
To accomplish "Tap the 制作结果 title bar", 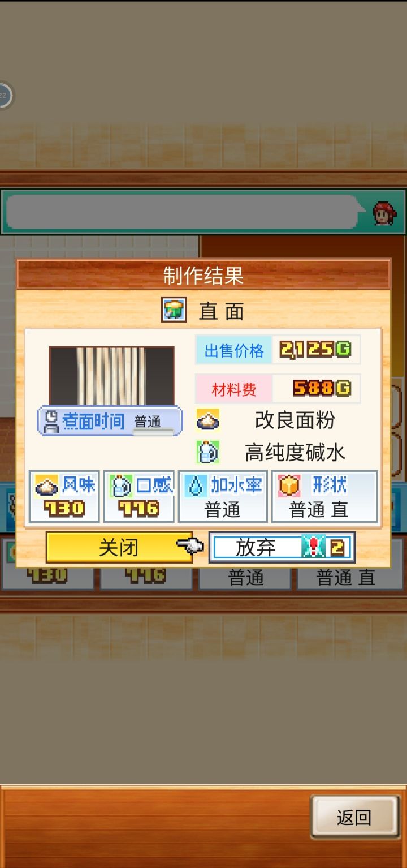I will 203,275.
